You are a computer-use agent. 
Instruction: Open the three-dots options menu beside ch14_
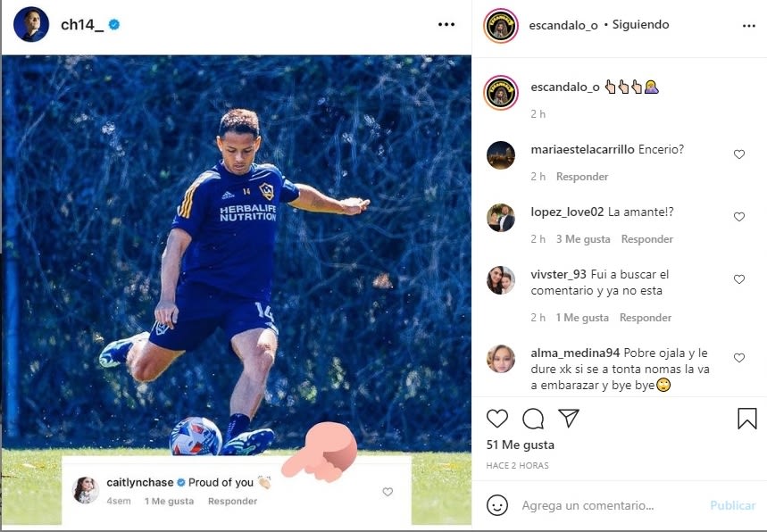[446, 25]
